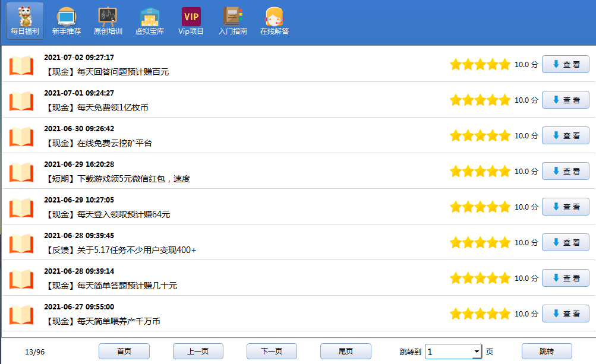
Task: View the 每天回答问题预计赚百元 item via 查看
Action: pos(566,64)
